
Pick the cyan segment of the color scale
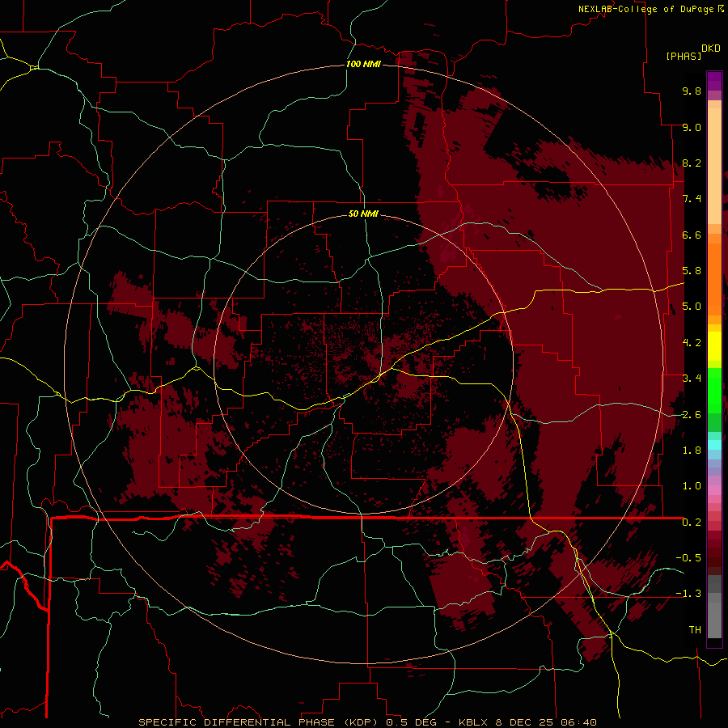coord(714,445)
